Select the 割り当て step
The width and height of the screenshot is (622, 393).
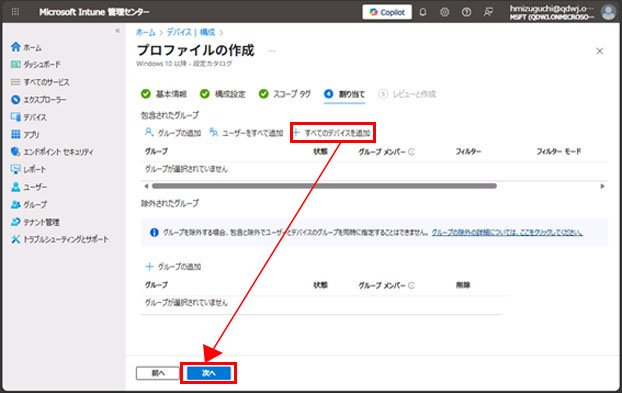point(344,94)
